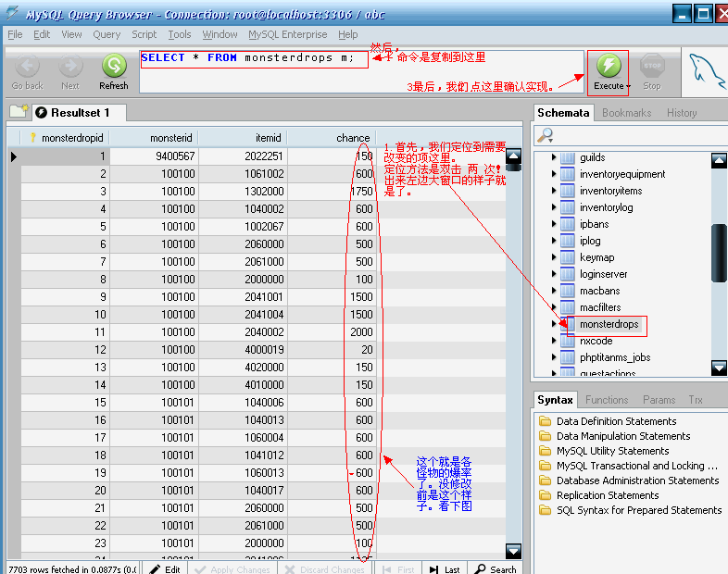The image size is (728, 574).
Task: Click Discard Changes button
Action: [325, 568]
